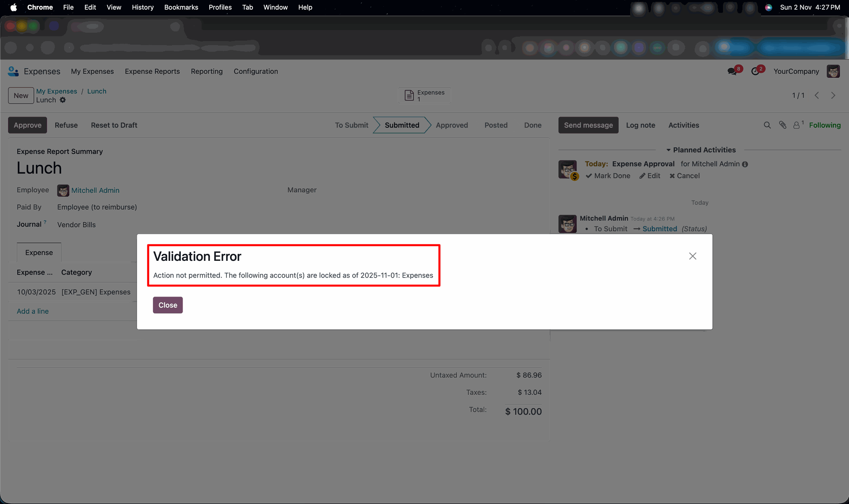This screenshot has height=504, width=849.
Task: Click the info icon next to Mitchell Admin
Action: (x=745, y=164)
